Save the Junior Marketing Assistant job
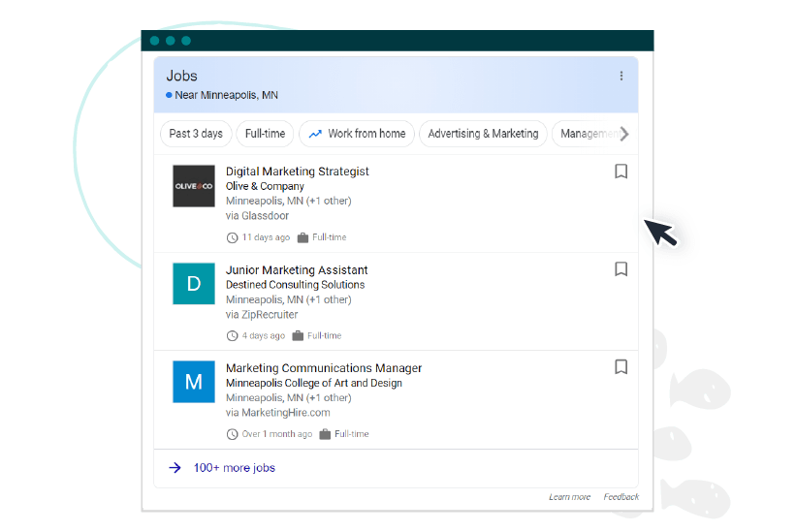The image size is (796, 532). [x=621, y=268]
